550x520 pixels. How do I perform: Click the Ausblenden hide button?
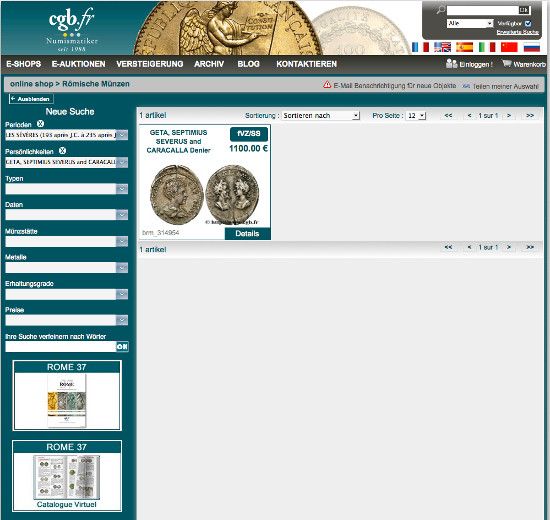tap(31, 99)
